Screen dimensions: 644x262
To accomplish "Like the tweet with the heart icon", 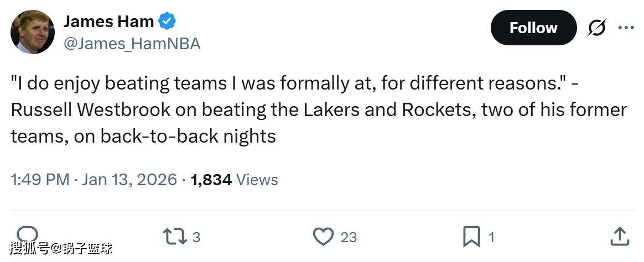I will pos(323,237).
